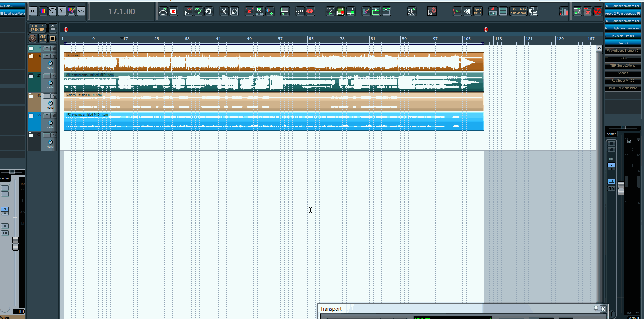
Task: Click the 17.1.00 time position display
Action: 121,12
